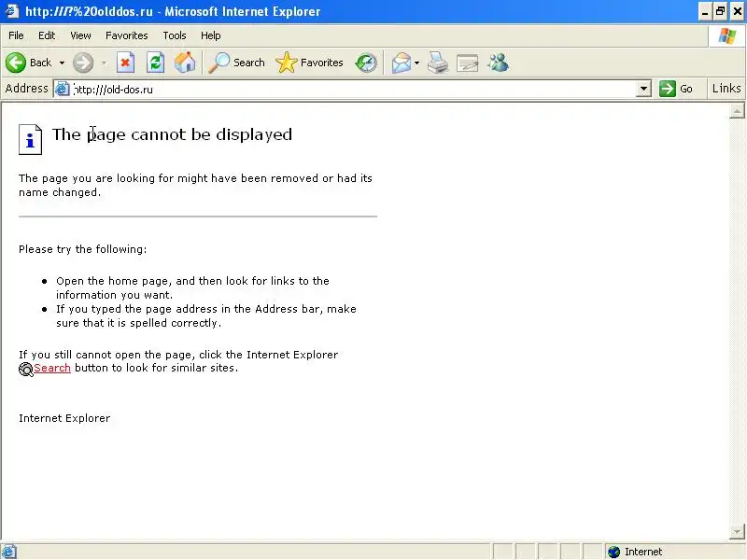Open the Messenger people icon

tap(499, 63)
